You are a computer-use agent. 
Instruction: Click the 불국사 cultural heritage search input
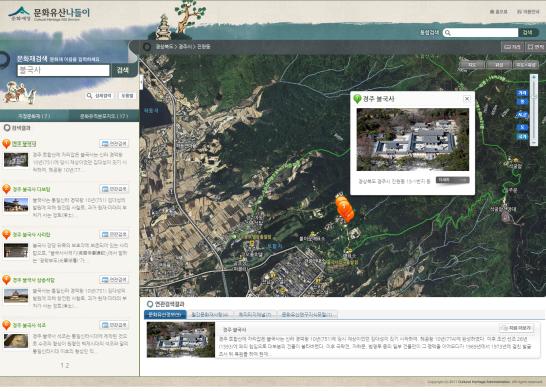point(63,70)
